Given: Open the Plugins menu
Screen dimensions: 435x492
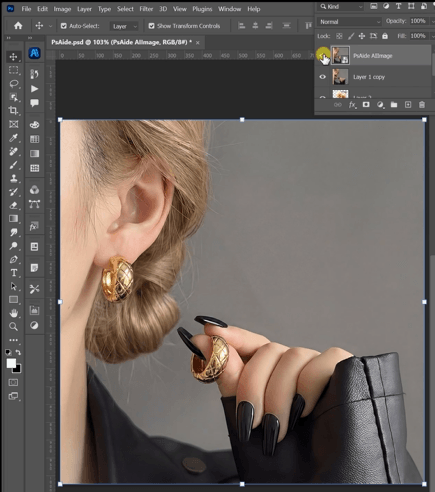Looking at the screenshot, I should (202, 9).
